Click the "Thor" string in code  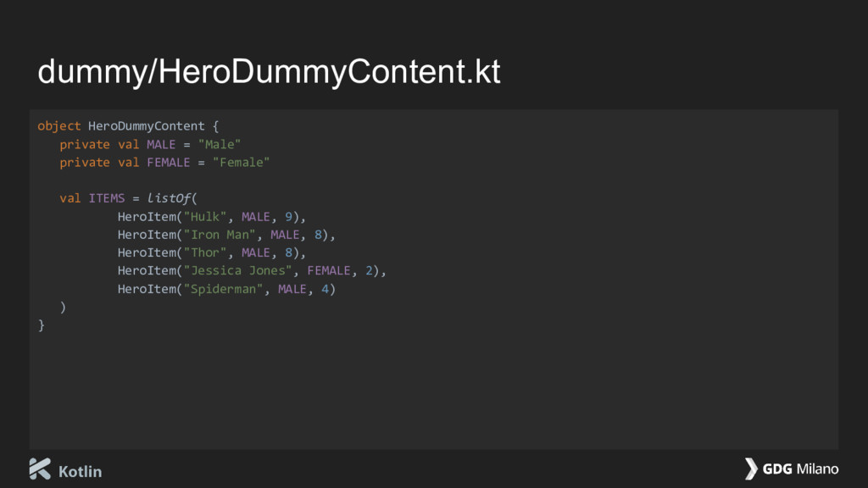(x=205, y=252)
